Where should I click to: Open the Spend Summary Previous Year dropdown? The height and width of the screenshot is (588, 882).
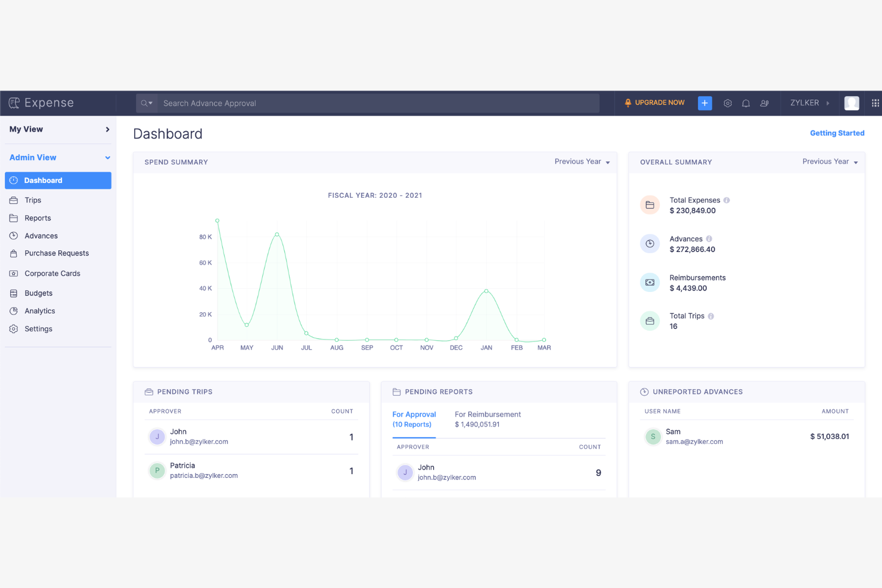582,161
